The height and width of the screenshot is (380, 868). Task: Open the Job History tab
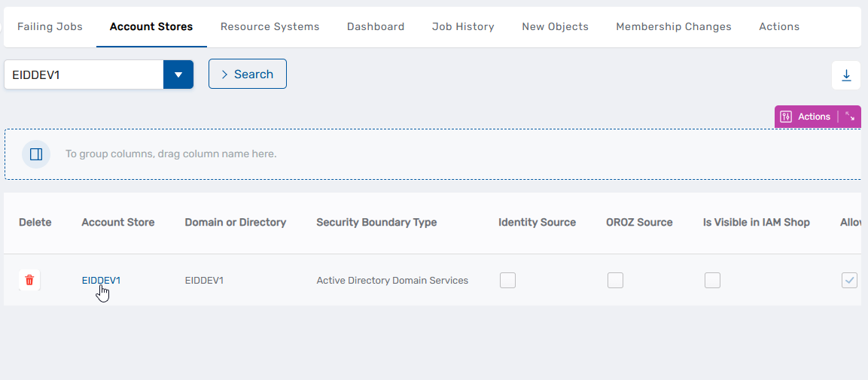coord(463,26)
